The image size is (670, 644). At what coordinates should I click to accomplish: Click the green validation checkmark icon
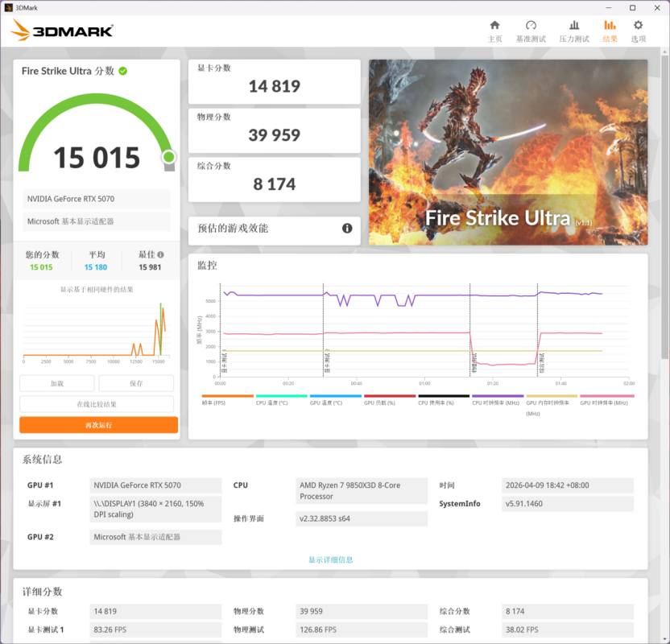(123, 71)
